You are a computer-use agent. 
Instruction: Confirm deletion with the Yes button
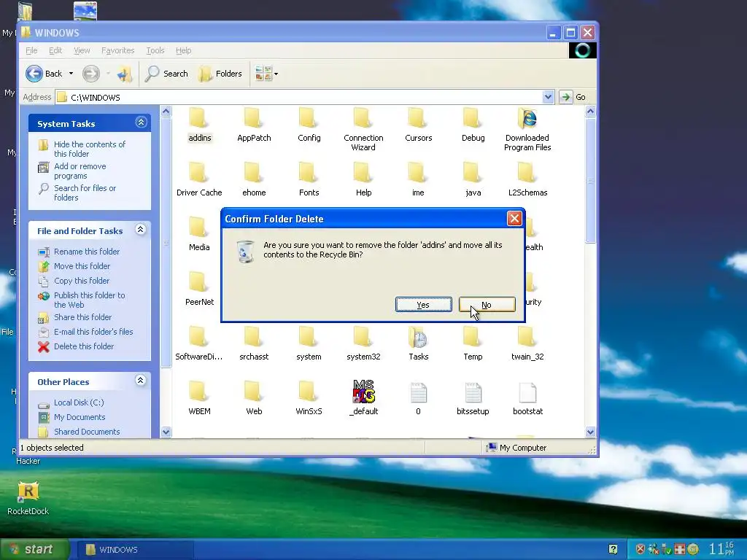[424, 305]
